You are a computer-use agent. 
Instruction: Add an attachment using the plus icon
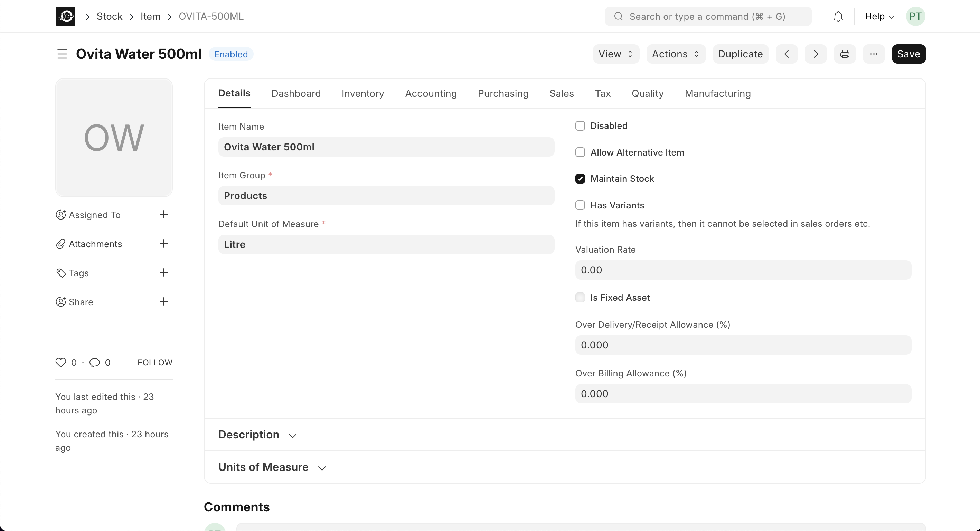click(x=163, y=244)
